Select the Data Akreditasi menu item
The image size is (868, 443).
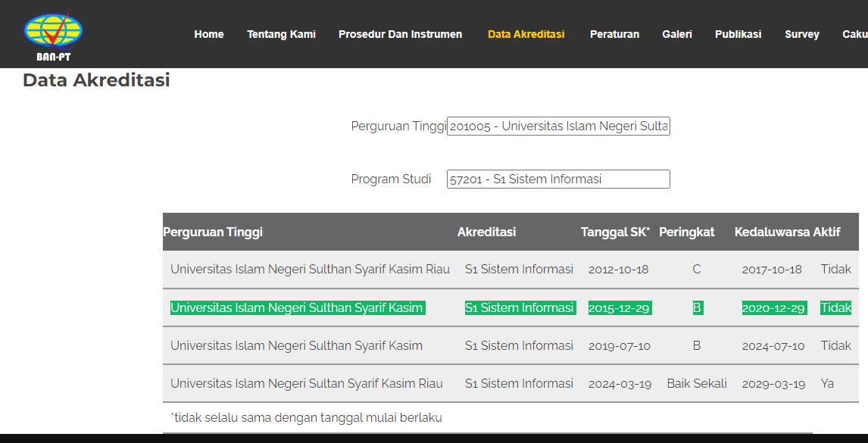pyautogui.click(x=526, y=34)
